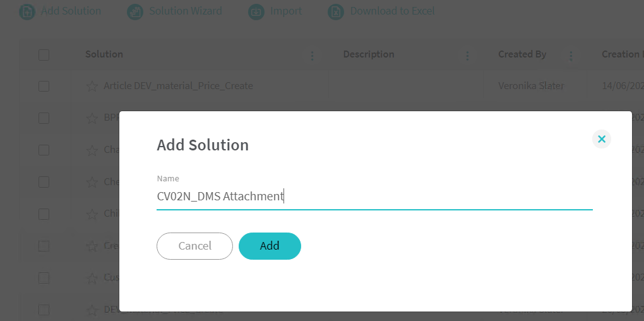
Task: Star the solution starting with Cus
Action: pos(92,277)
